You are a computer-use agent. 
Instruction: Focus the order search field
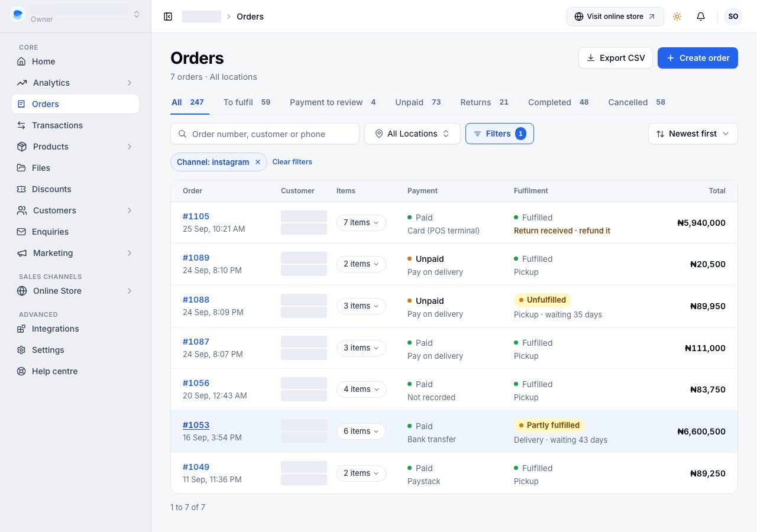click(265, 134)
